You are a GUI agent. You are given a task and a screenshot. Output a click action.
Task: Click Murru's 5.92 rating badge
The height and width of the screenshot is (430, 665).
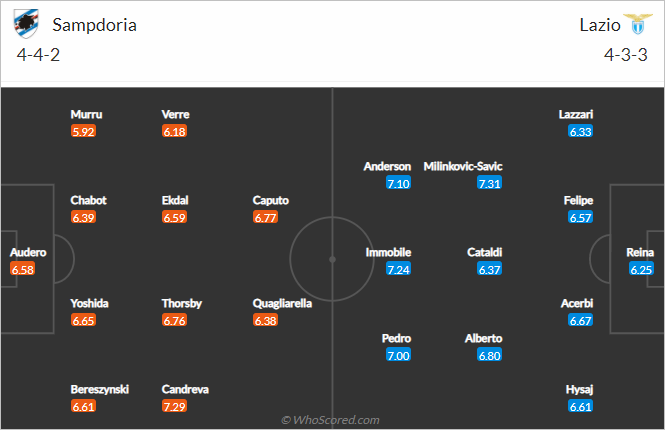tap(84, 131)
